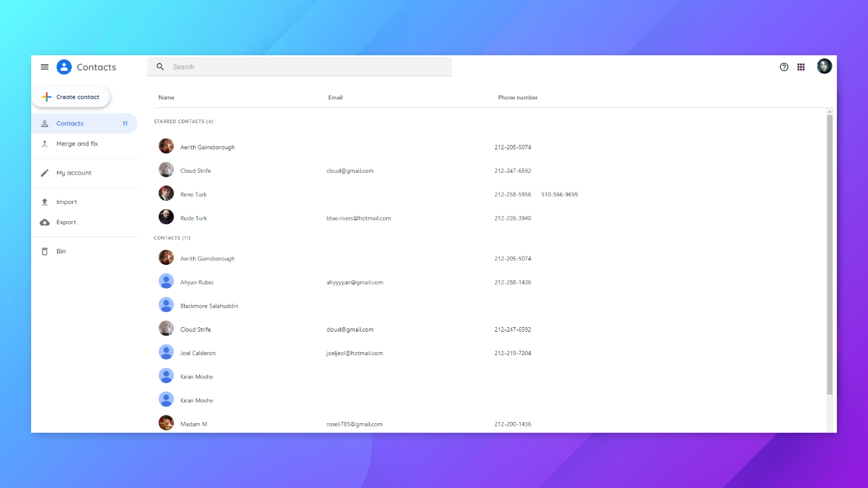Click the My account pencil icon
Viewport: 868px width, 488px height.
[44, 173]
